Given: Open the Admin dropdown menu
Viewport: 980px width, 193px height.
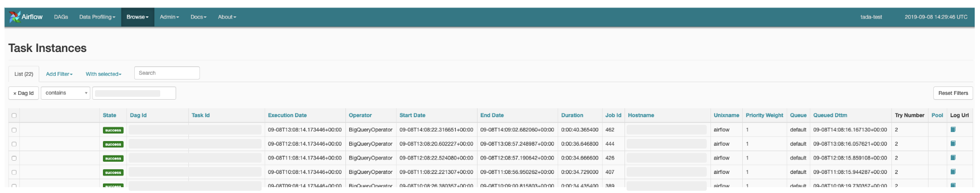Looking at the screenshot, I should click(x=169, y=17).
